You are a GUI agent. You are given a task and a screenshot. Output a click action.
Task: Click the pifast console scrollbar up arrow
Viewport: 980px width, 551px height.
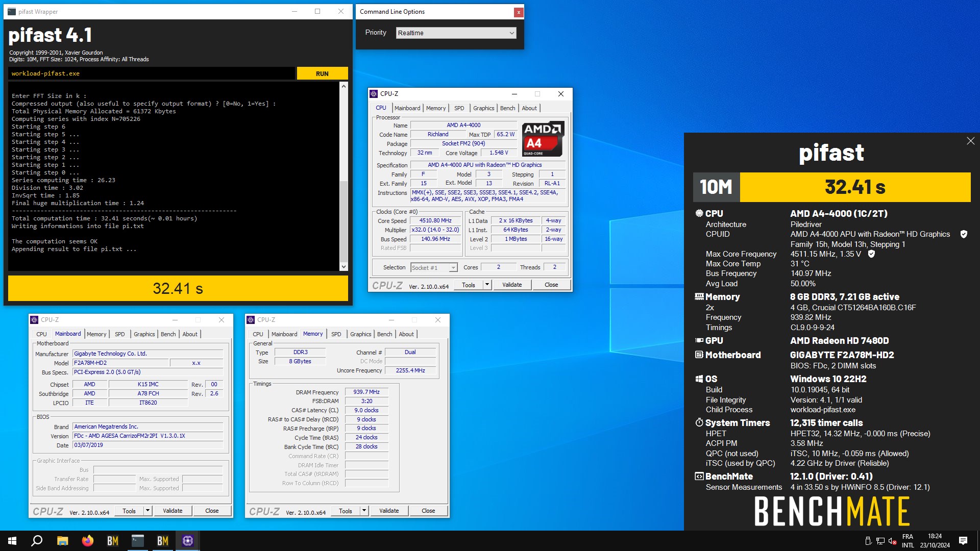click(344, 86)
